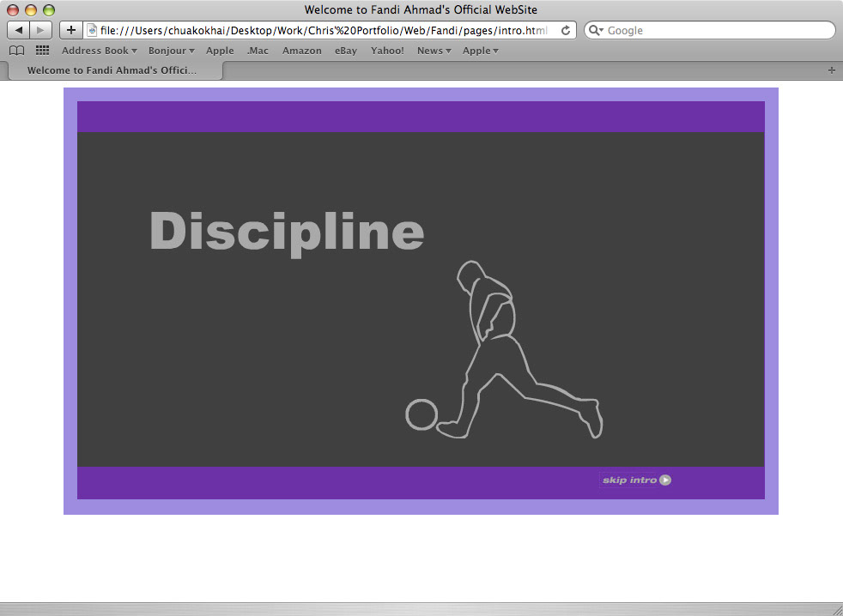Open the Google search magnifier menu
This screenshot has width=843, height=616.
point(596,31)
